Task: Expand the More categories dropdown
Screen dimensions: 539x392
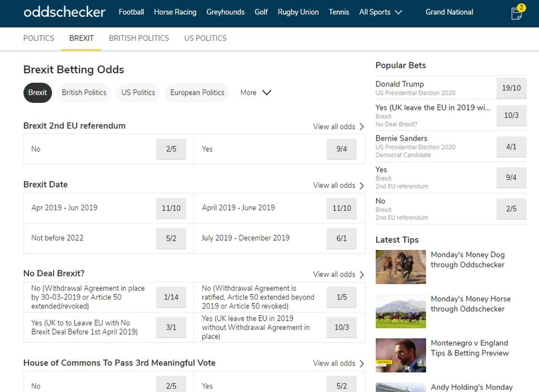Action: coord(256,92)
